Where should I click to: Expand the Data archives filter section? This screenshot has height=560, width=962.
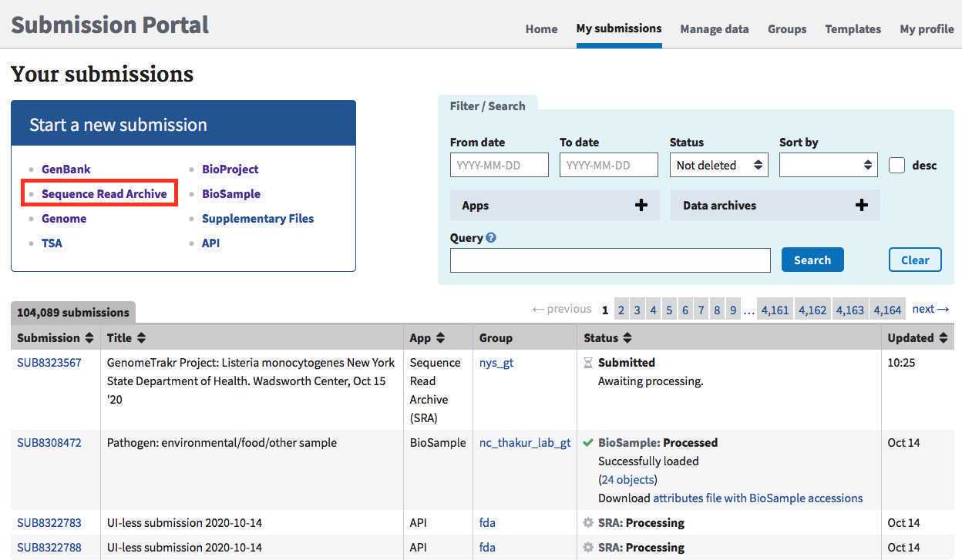[775, 206]
